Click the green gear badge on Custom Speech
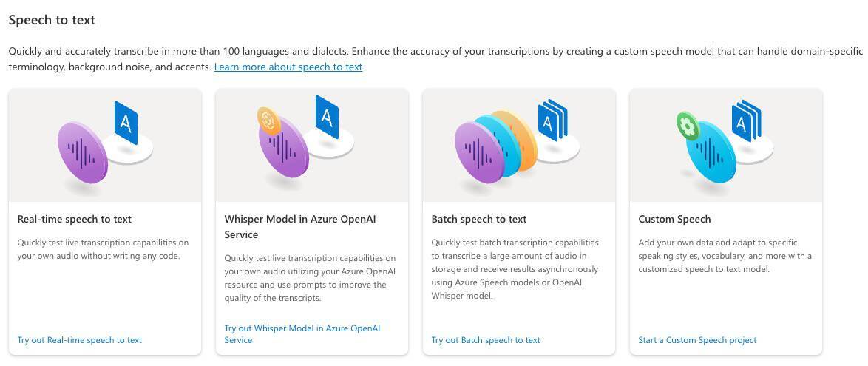The width and height of the screenshot is (868, 366). click(x=688, y=126)
